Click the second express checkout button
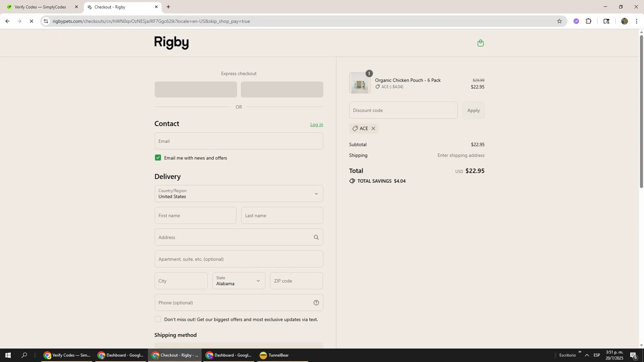 (x=282, y=90)
